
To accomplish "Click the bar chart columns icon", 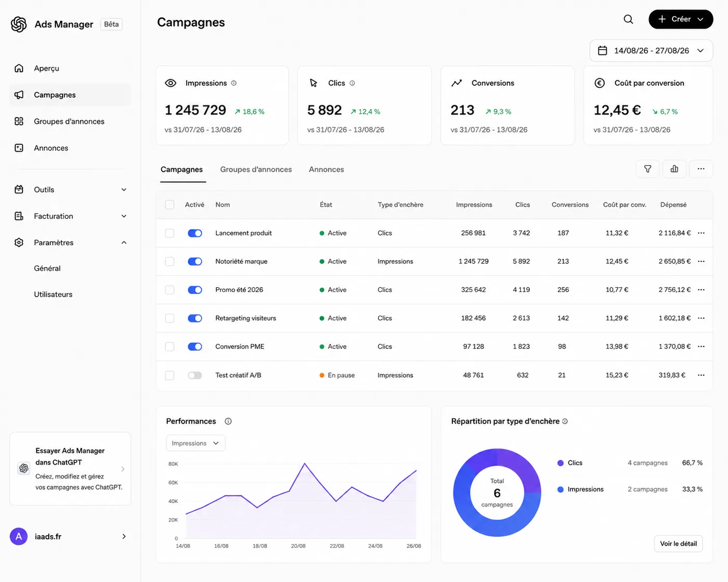I will [x=674, y=169].
